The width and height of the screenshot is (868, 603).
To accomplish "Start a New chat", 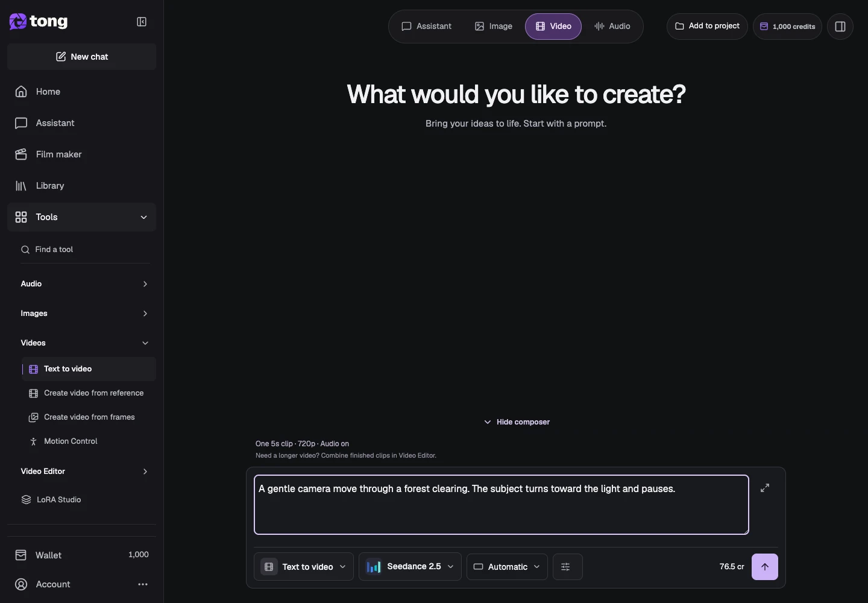I will pos(82,57).
